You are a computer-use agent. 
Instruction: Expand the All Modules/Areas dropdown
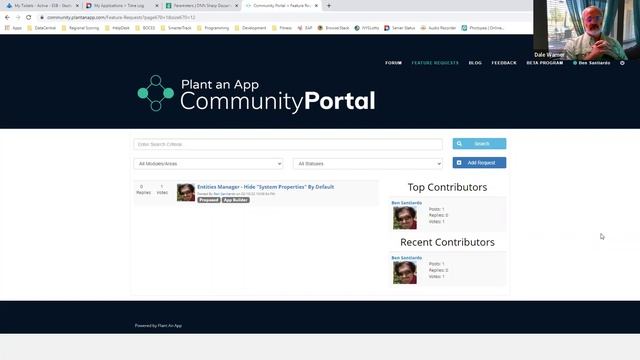[208, 164]
